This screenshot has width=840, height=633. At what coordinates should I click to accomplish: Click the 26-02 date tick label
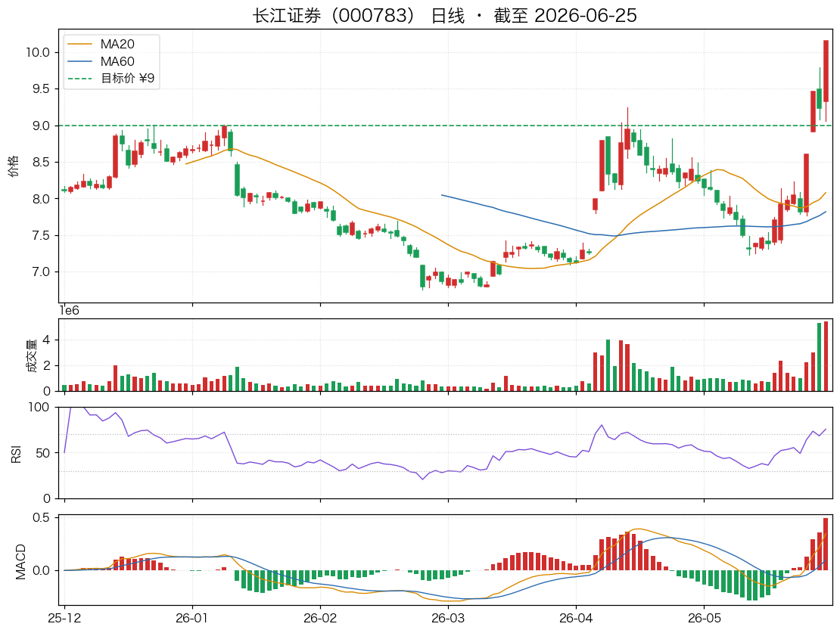click(320, 618)
